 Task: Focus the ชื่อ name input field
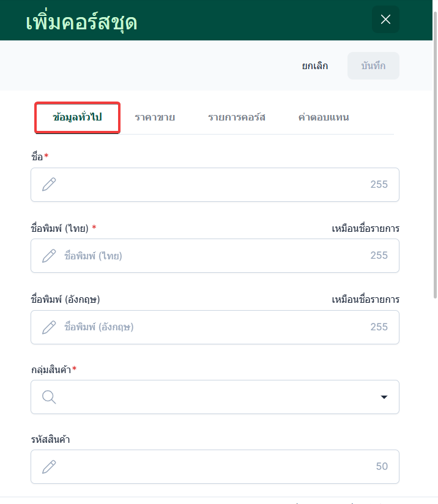point(214,185)
